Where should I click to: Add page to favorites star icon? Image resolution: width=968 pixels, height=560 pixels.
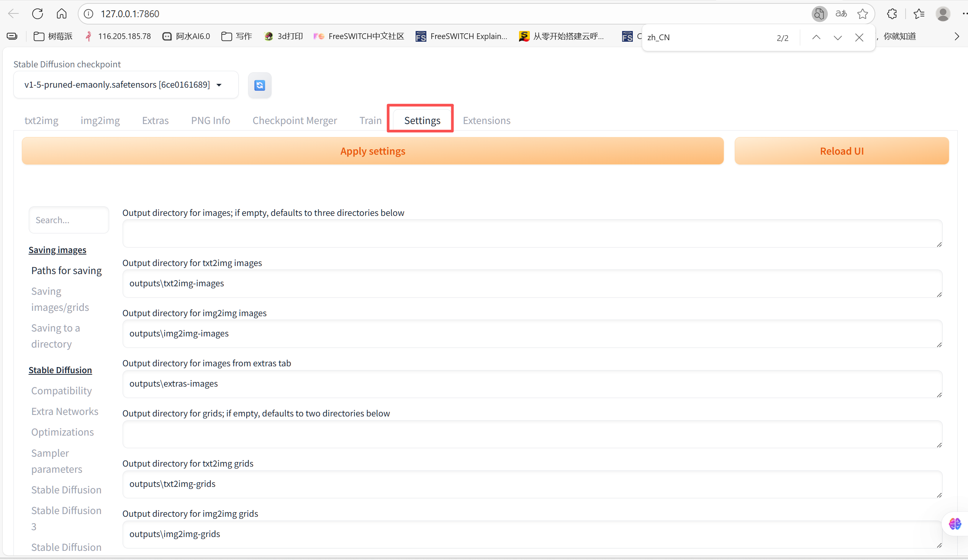862,14
